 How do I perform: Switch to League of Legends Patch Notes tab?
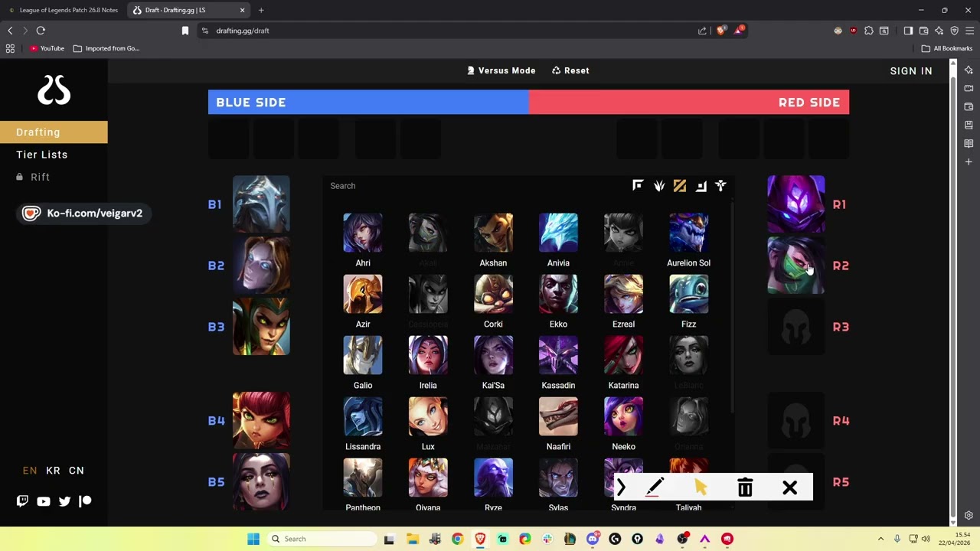pyautogui.click(x=63, y=10)
